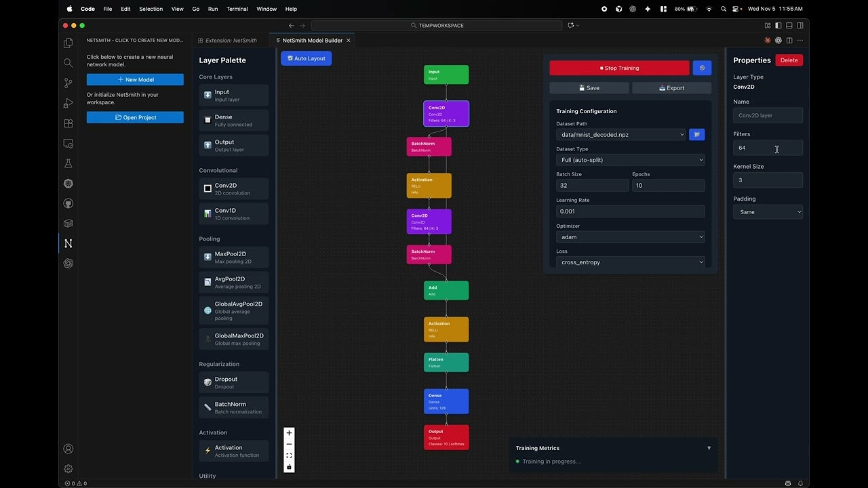Open the Accounts icon in activity bar

coord(68,449)
